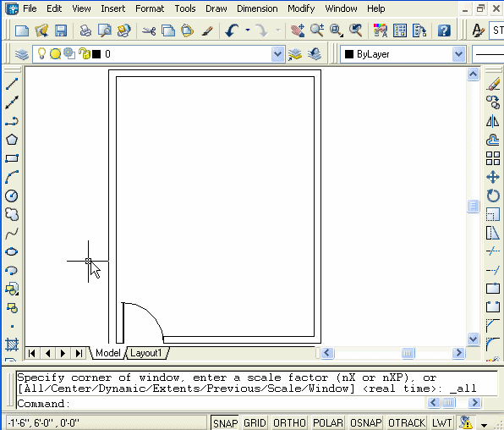Select the Circle drawing tool
Viewport: 504px width, 430px height.
(12, 196)
